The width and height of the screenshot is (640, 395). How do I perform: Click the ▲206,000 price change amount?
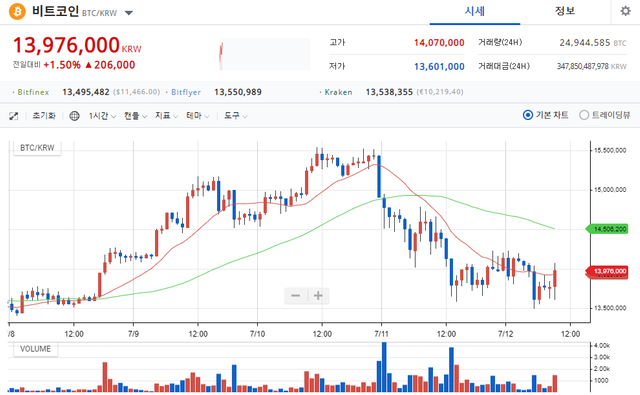110,65
